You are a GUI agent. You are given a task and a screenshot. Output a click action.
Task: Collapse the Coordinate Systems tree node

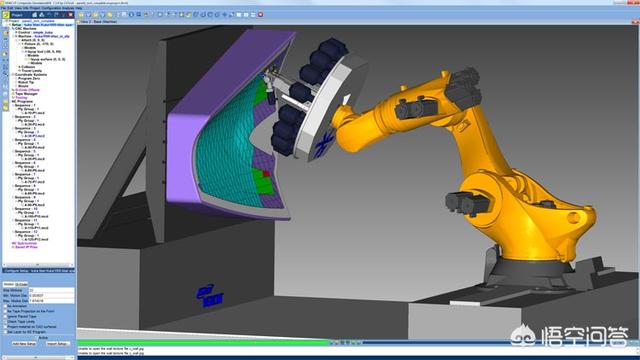pos(12,75)
